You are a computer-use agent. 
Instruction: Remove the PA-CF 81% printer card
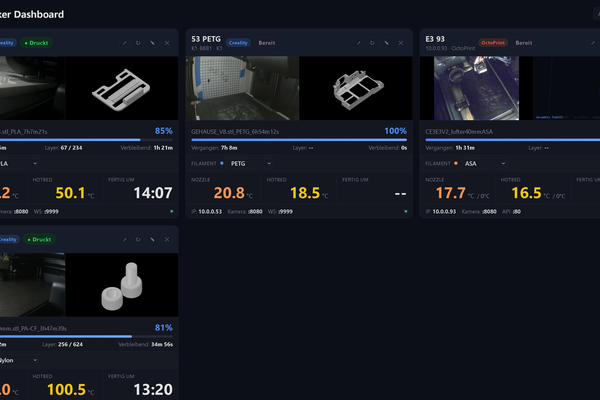point(167,240)
